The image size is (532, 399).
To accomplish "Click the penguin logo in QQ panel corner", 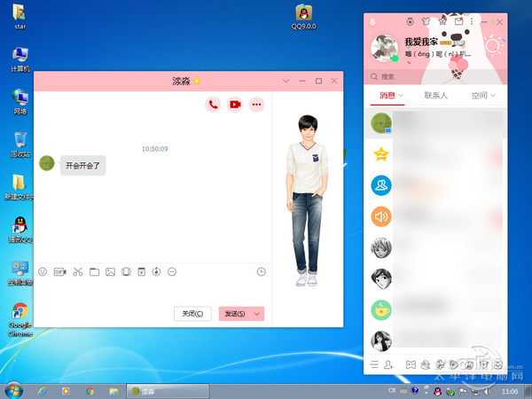I will [x=372, y=22].
